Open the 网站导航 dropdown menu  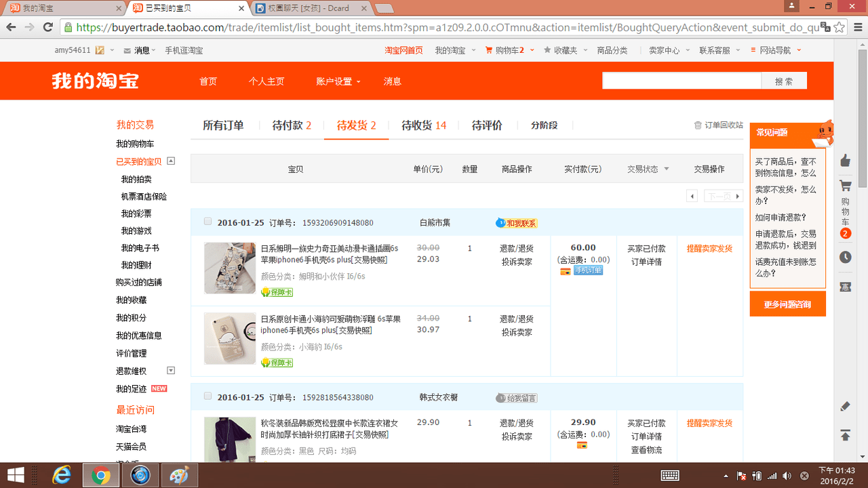pyautogui.click(x=776, y=50)
